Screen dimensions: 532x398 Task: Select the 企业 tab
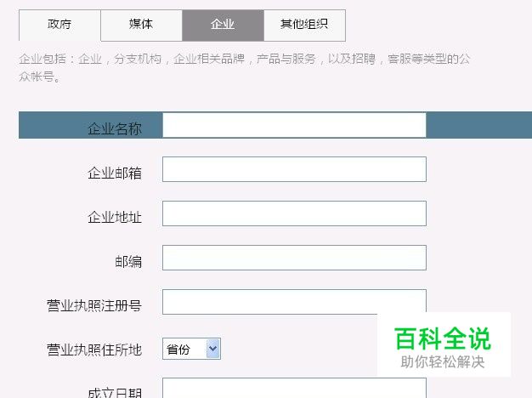223,26
